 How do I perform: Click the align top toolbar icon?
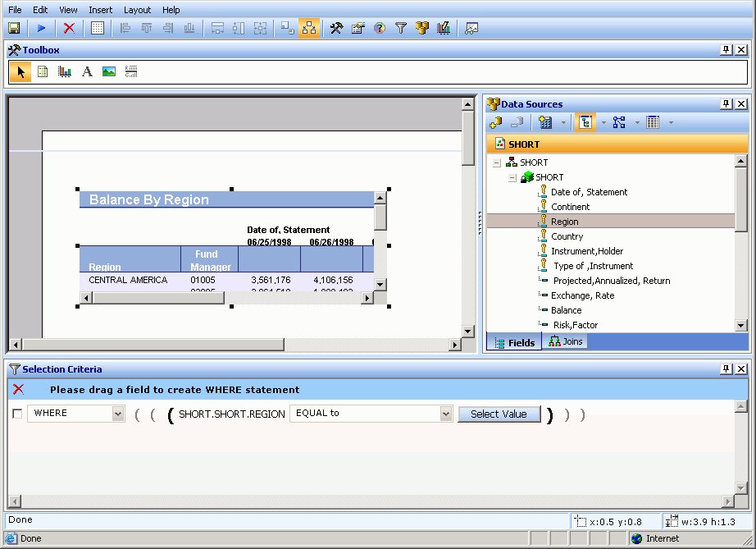tap(147, 29)
